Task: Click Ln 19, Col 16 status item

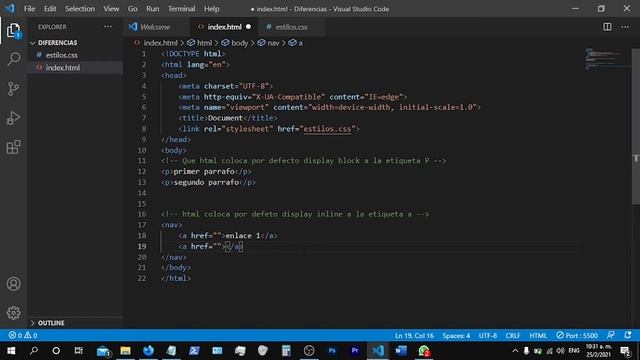Action: pos(414,336)
